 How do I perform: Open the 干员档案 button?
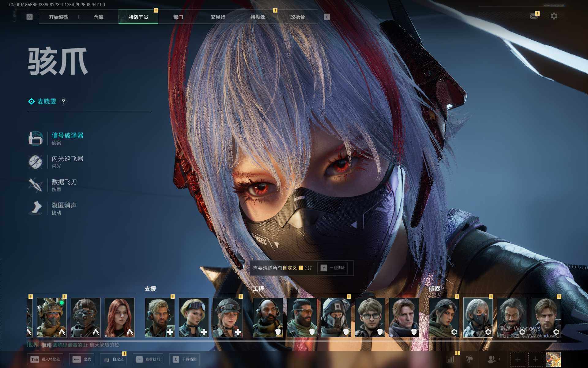(x=185, y=359)
